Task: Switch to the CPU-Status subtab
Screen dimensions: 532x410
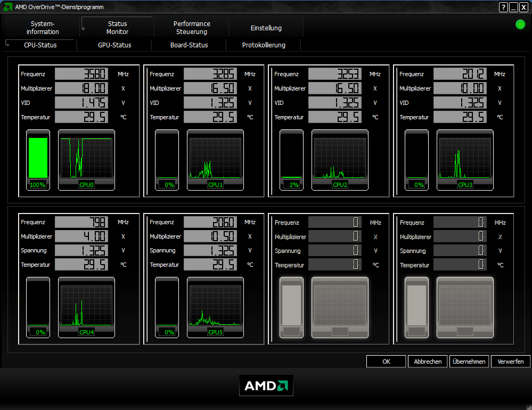Action: [x=40, y=45]
